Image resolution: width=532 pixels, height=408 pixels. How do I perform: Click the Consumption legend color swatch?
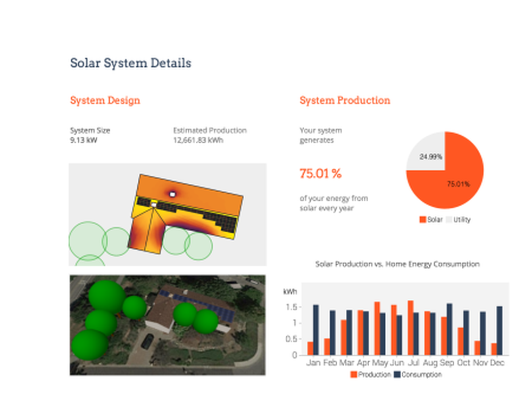[397, 374]
